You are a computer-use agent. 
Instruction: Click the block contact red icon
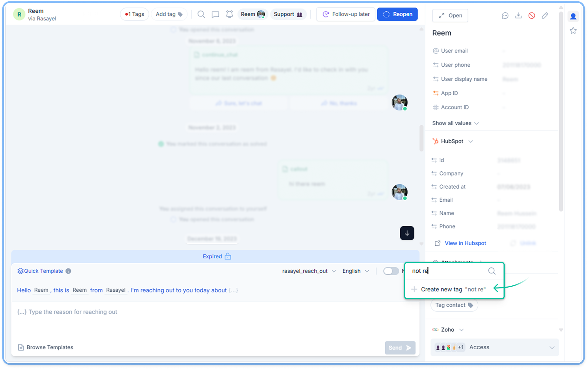pos(531,16)
